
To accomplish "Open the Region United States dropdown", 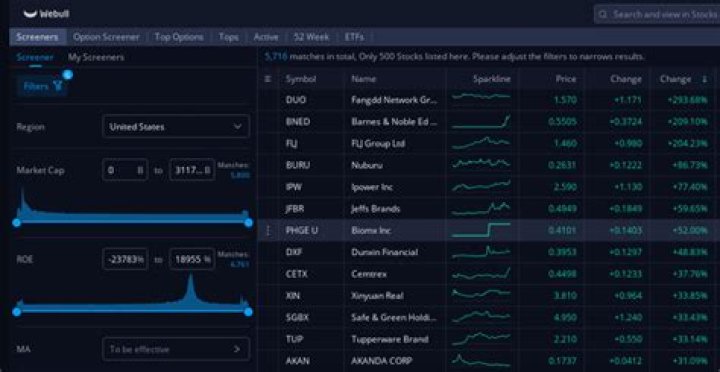I will 176,126.
